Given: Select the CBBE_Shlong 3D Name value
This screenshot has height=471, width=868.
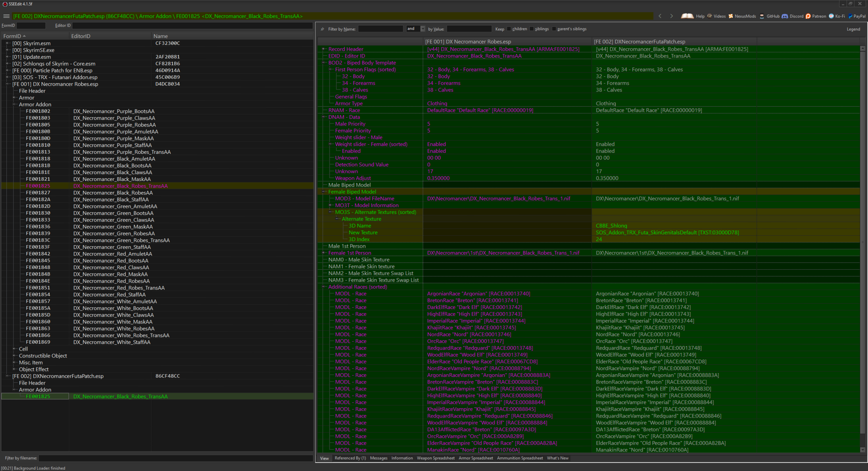Looking at the screenshot, I should point(611,226).
